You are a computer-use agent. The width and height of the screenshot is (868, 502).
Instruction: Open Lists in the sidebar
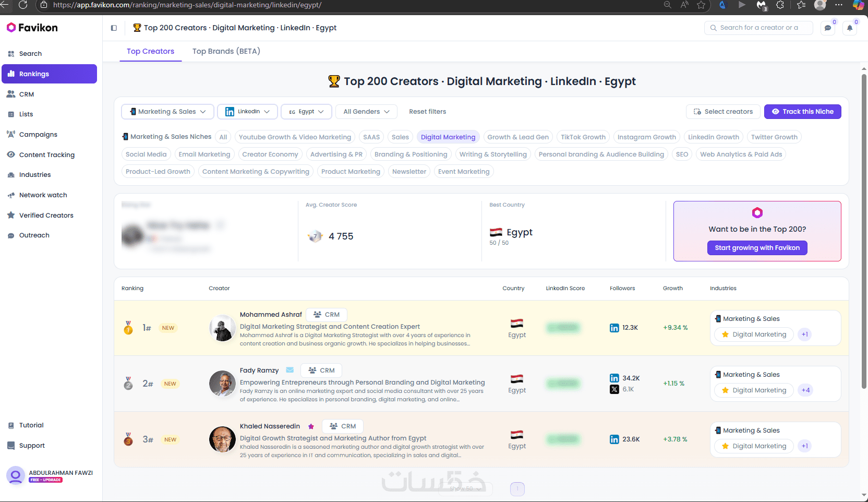tap(49, 114)
